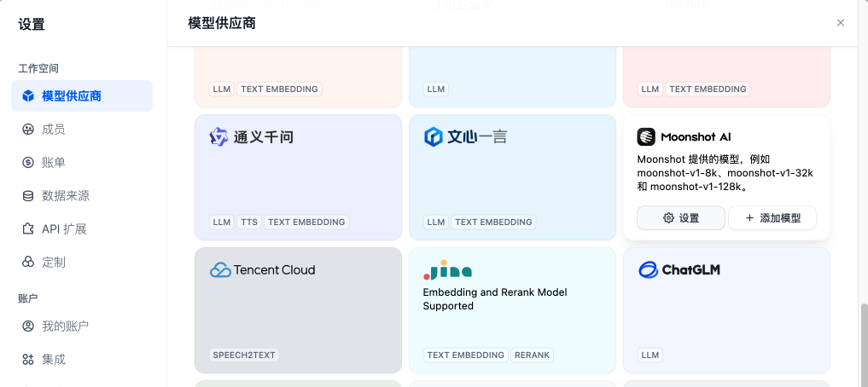This screenshot has width=868, height=387.
Task: Select the 文心一言 provider card
Action: 512,177
